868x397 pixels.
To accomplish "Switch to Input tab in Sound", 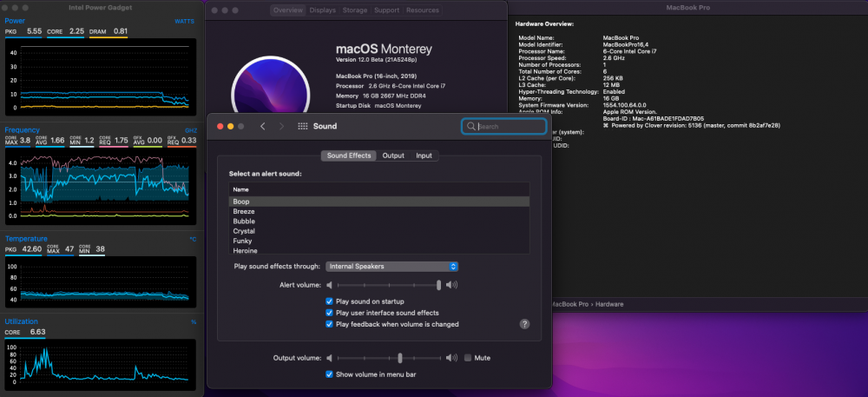I will point(424,155).
